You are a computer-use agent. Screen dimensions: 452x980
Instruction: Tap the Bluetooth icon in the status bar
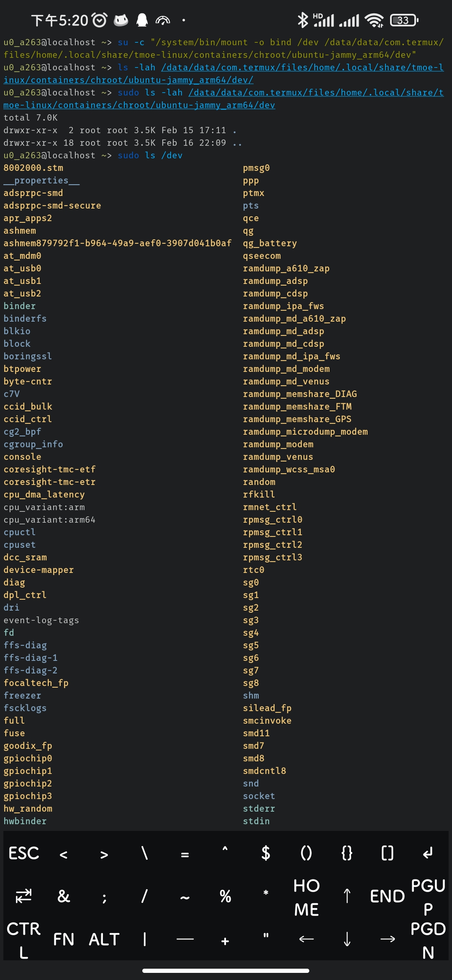(303, 20)
